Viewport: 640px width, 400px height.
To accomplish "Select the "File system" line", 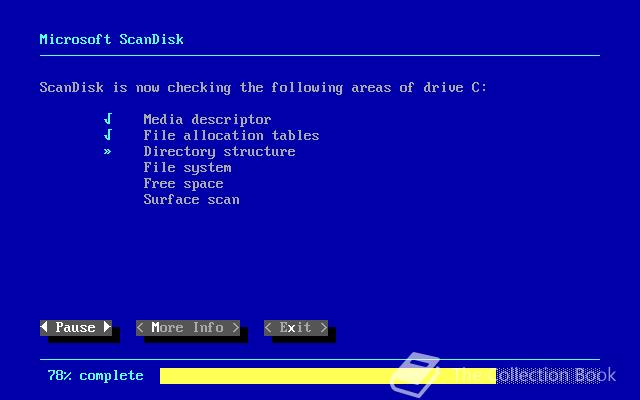I will 188,168.
